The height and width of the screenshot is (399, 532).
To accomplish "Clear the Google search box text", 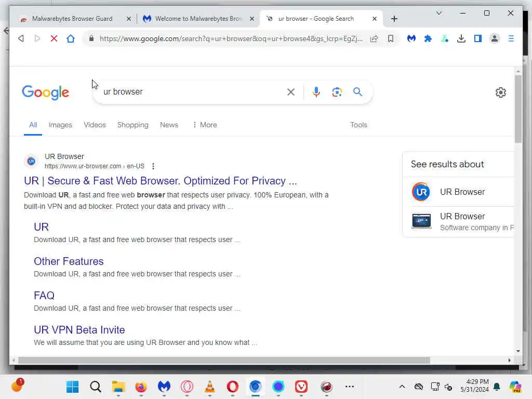I will click(x=291, y=92).
